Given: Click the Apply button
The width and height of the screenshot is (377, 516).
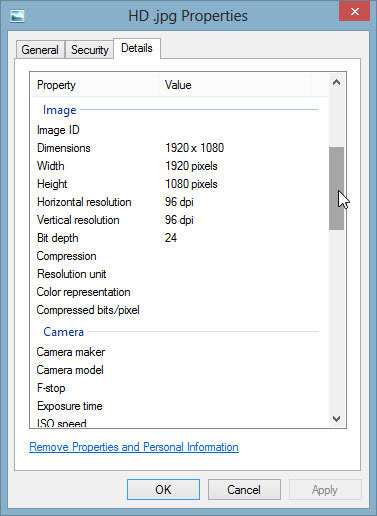Looking at the screenshot, I should tap(325, 490).
